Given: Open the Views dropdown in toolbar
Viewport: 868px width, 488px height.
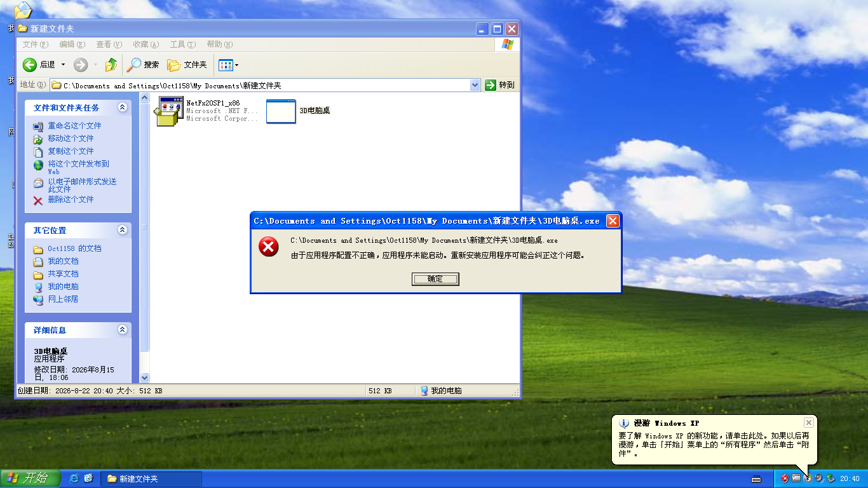Looking at the screenshot, I should point(228,65).
